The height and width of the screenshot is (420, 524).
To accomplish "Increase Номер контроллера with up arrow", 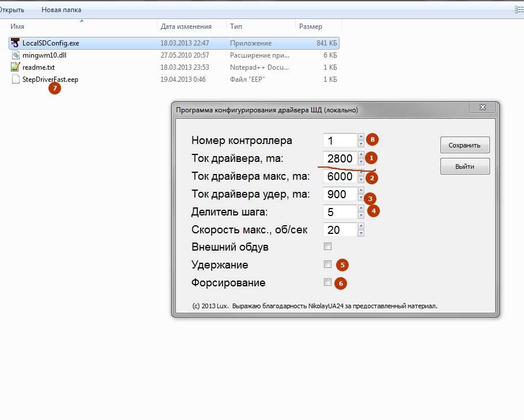I will 361,137.
